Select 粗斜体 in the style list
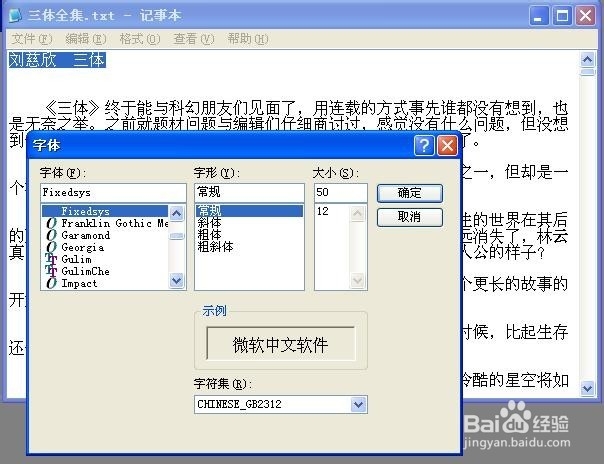 pyautogui.click(x=249, y=247)
